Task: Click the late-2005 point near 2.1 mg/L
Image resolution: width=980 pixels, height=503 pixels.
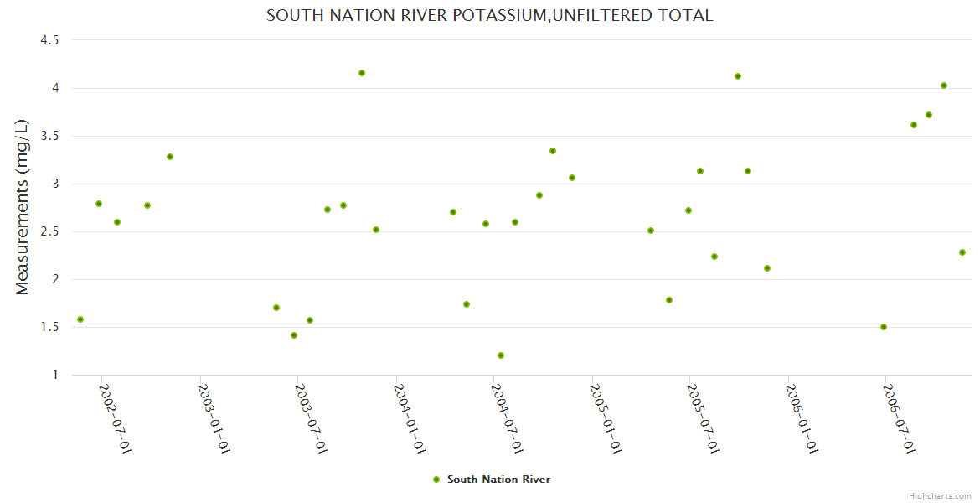Action: pos(767,268)
